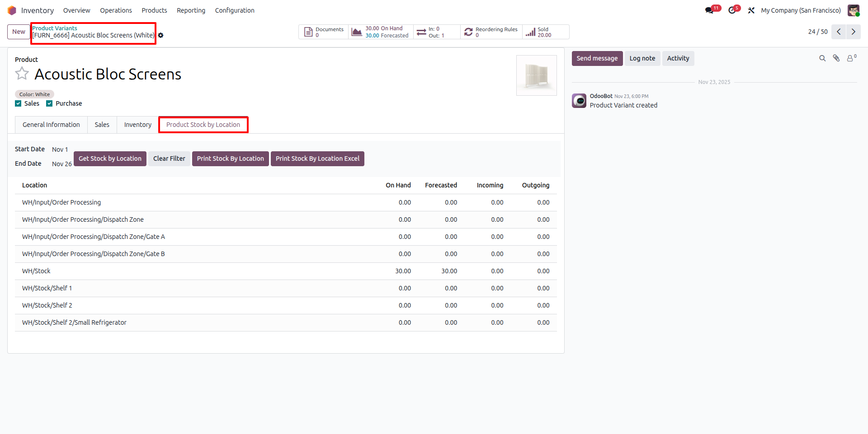Click the WH/Stock on hand value 30.00
This screenshot has width=868, height=434.
point(403,271)
